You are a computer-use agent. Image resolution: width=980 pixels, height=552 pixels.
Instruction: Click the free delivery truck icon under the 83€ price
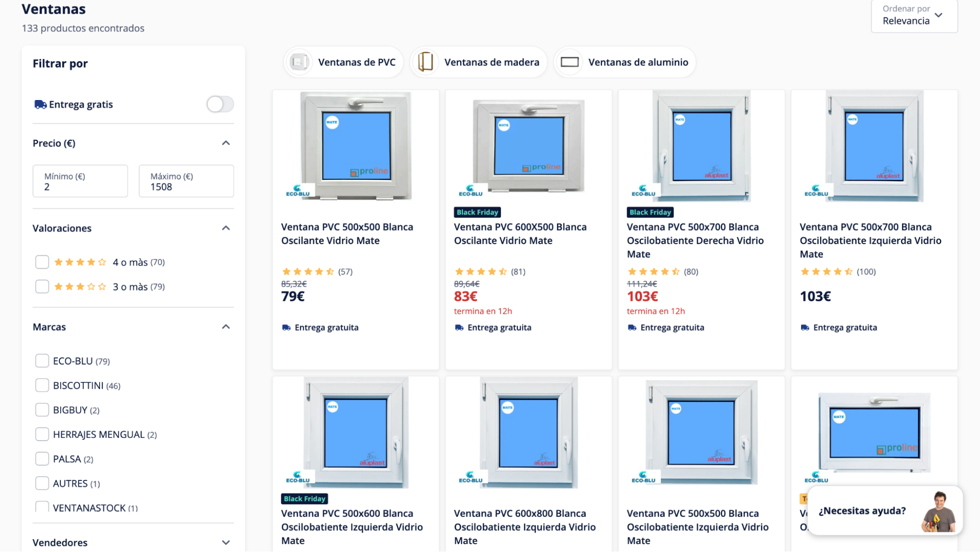click(x=459, y=327)
